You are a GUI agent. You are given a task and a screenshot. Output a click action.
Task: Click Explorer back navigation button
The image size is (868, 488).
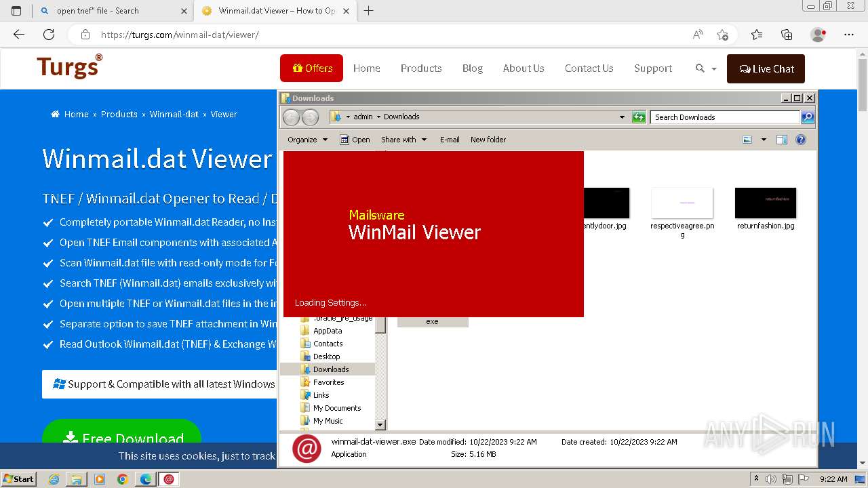[291, 117]
